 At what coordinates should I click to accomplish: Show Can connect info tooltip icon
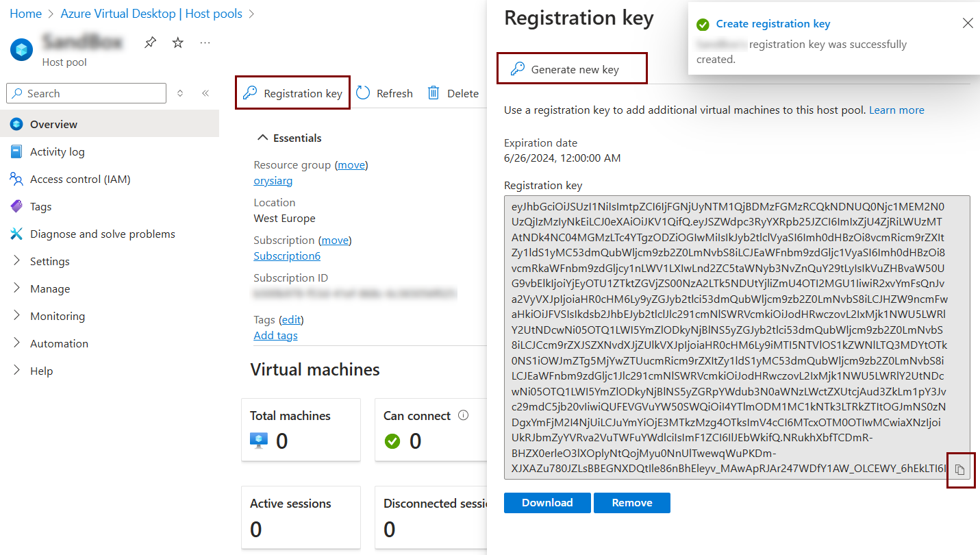point(463,415)
